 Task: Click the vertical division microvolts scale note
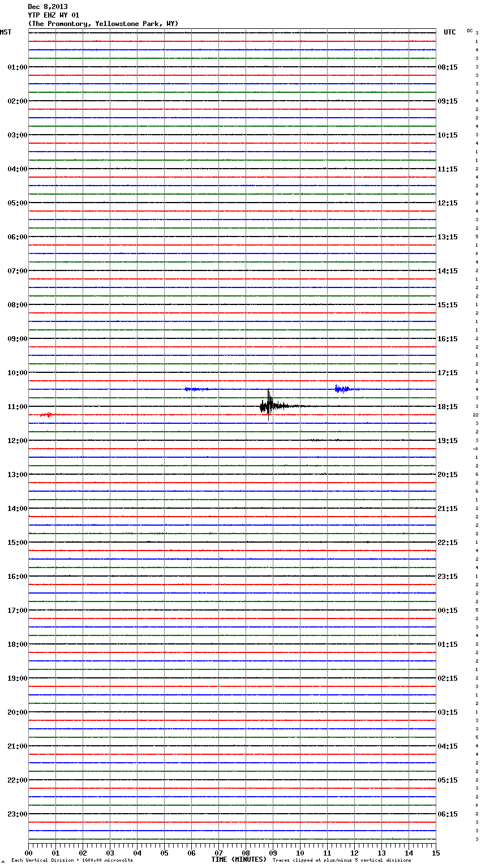click(x=72, y=861)
